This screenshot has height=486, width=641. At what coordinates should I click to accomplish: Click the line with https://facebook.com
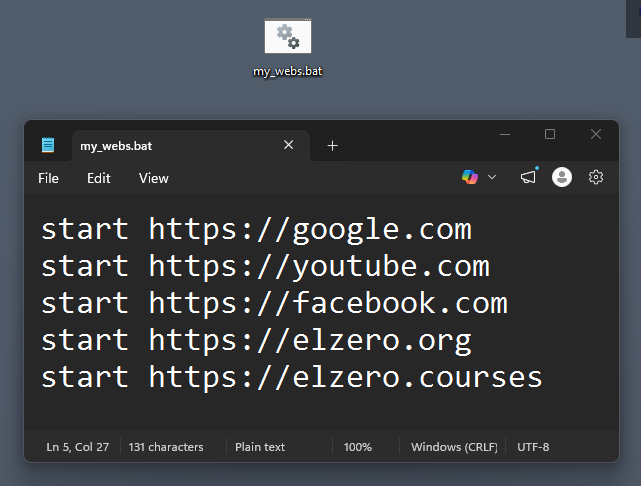click(275, 303)
